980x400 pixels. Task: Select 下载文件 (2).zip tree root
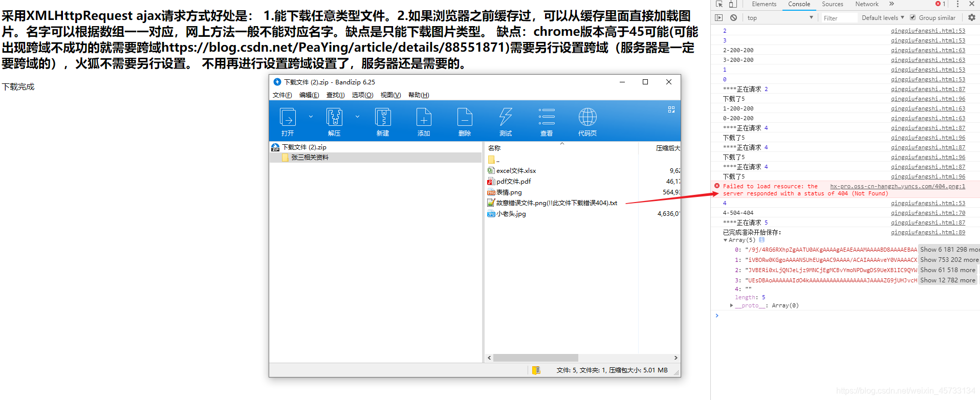click(304, 147)
